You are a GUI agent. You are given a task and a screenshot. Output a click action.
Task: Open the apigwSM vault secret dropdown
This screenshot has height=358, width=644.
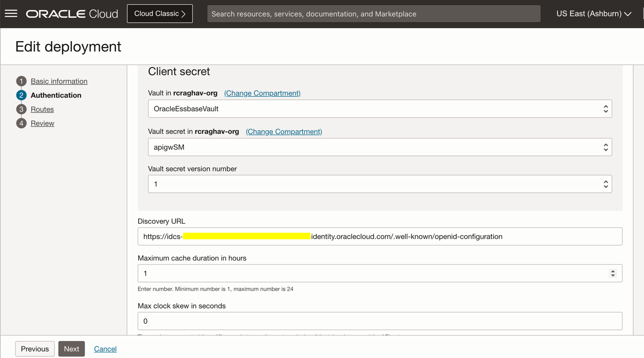click(x=380, y=147)
